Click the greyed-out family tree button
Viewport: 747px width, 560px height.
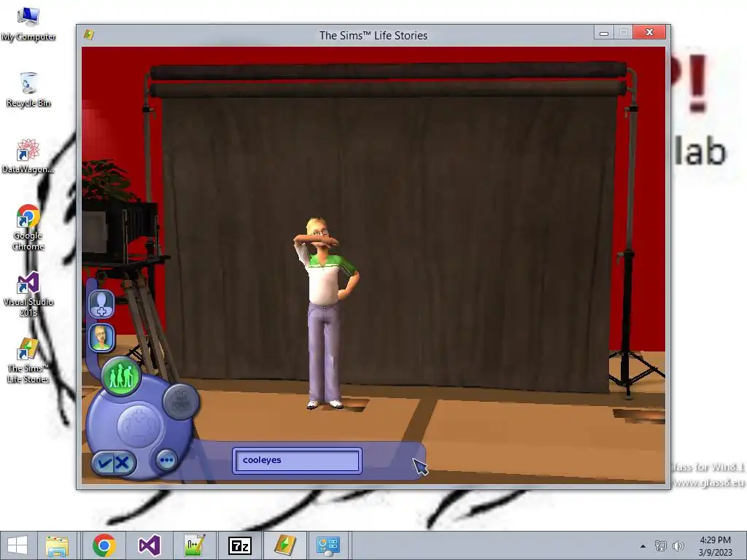pos(181,402)
